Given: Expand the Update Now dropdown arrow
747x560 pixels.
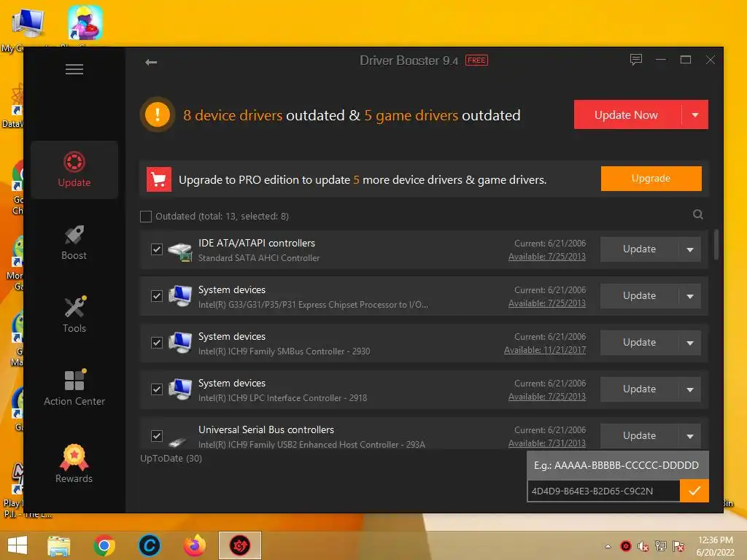Looking at the screenshot, I should pos(695,114).
